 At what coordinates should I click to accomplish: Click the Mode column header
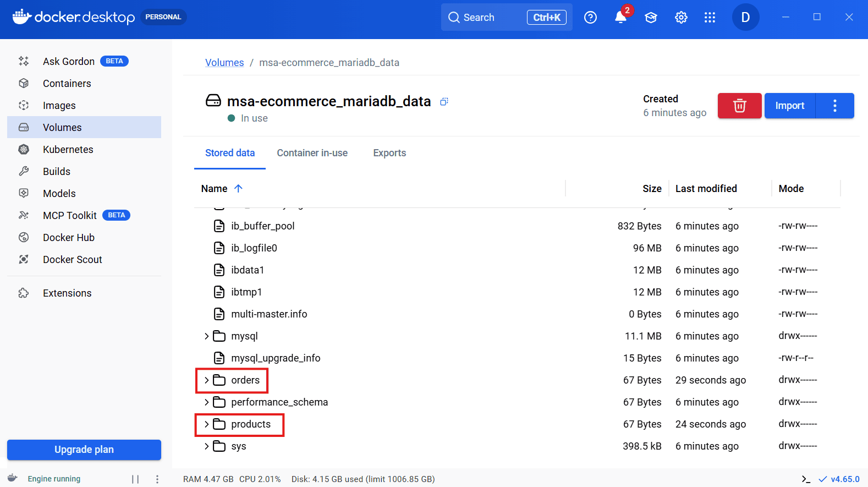(791, 189)
